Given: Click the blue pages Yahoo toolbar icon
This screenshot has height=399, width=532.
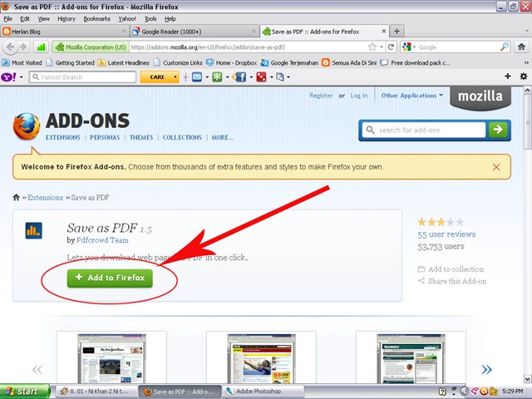Looking at the screenshot, I should (x=280, y=77).
